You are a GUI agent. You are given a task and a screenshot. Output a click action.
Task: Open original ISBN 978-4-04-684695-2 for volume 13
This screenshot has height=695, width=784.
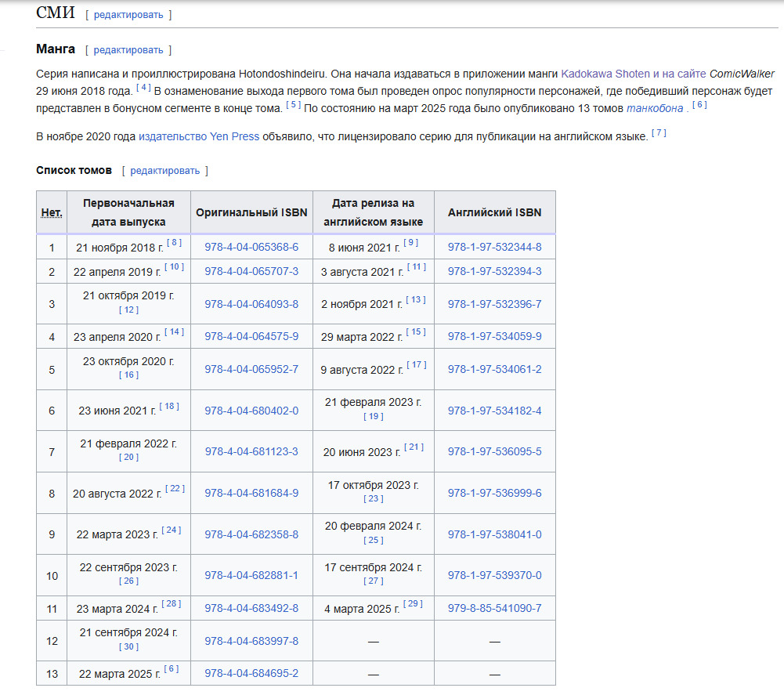pyautogui.click(x=251, y=673)
